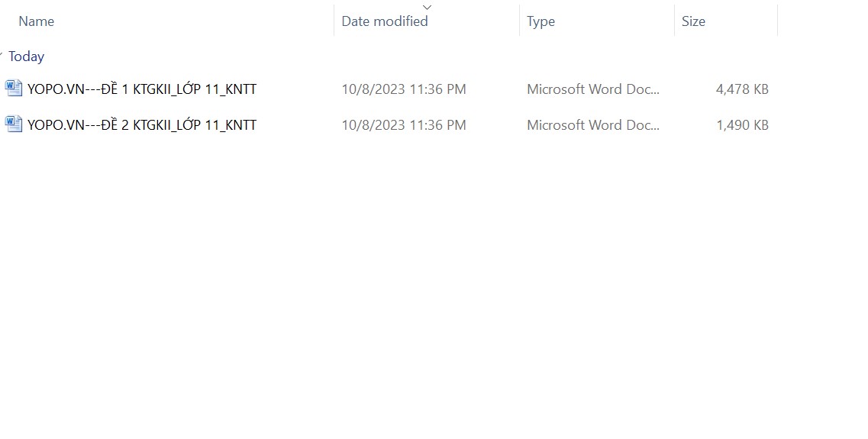The image size is (868, 439).
Task: Select file YOPO.VN---ĐỀ 2 KTGKII_LỚP 11_KNTT by name
Action: (142, 125)
